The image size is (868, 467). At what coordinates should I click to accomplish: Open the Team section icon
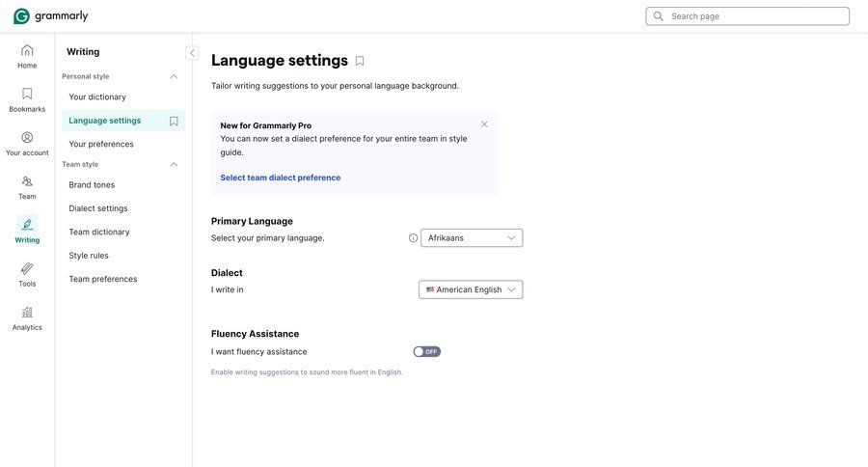[27, 186]
